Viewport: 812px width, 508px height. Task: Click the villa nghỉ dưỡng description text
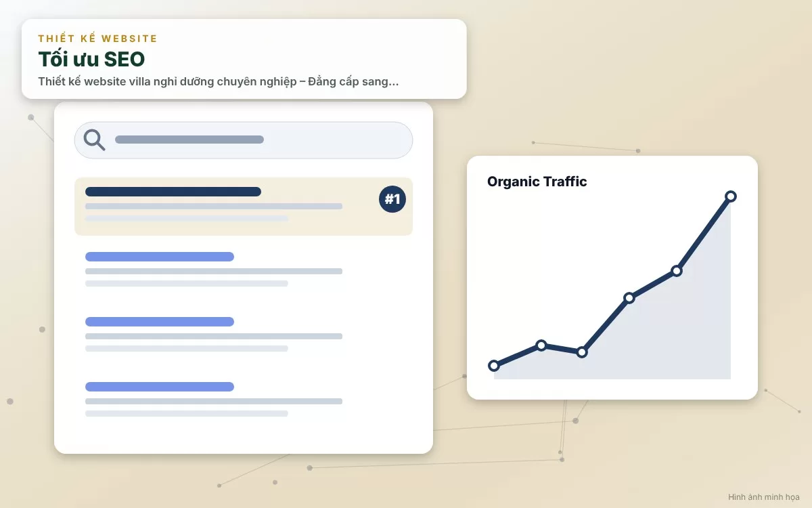coord(219,82)
